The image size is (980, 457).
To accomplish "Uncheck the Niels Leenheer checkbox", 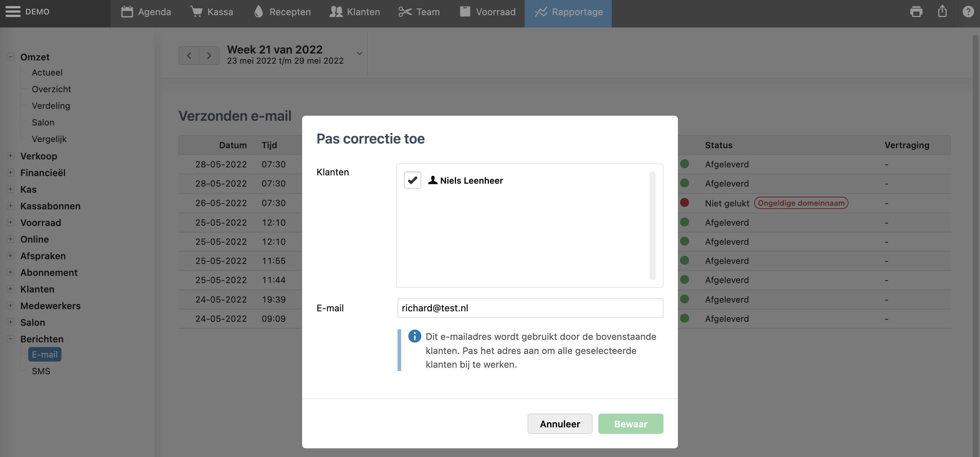I will [412, 180].
